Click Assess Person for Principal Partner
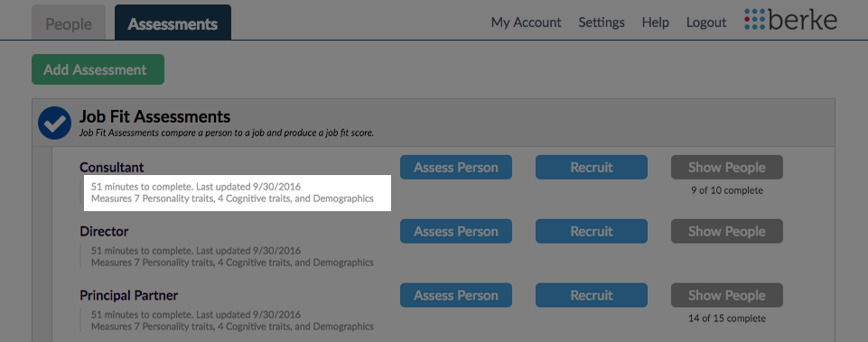Screen dimensions: 868x342 pos(456,295)
